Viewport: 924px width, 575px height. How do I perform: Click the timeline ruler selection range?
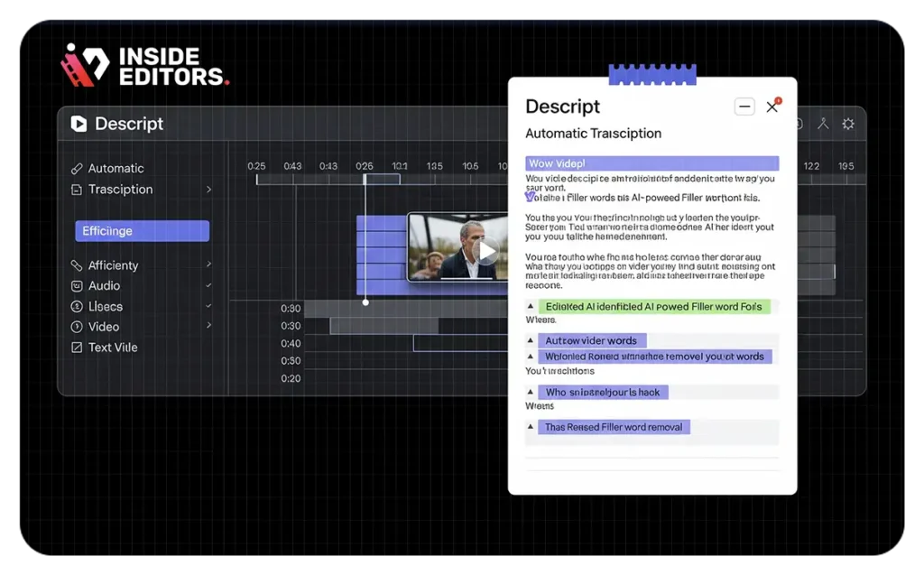tap(383, 179)
